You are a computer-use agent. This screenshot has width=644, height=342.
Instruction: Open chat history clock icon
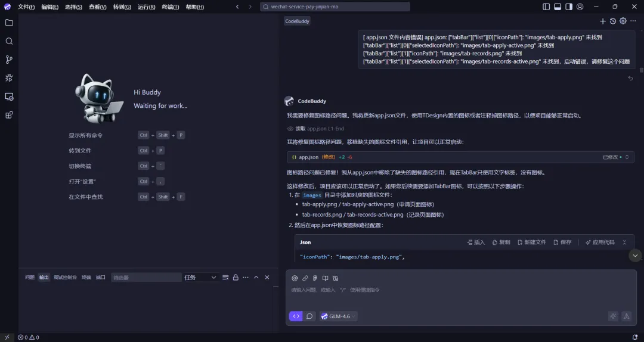pyautogui.click(x=613, y=21)
